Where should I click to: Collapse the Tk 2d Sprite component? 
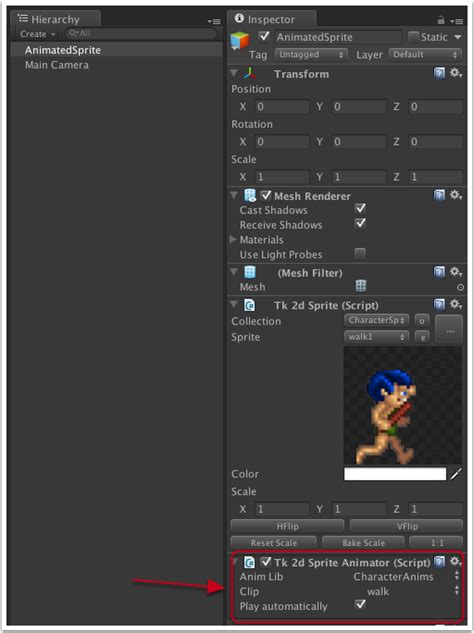point(234,305)
